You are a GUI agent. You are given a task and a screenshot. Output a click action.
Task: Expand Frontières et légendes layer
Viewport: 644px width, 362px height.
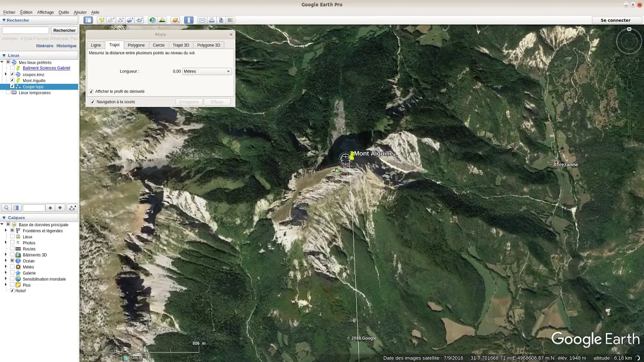[x=6, y=231]
